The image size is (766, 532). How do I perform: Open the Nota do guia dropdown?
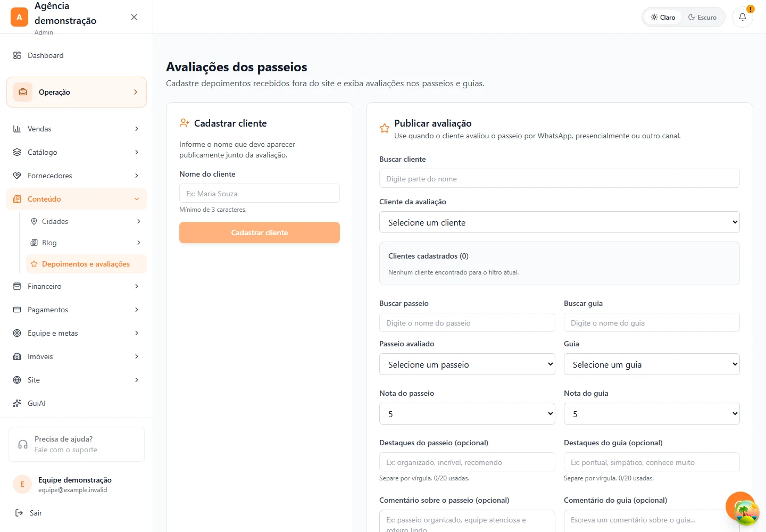[652, 414]
